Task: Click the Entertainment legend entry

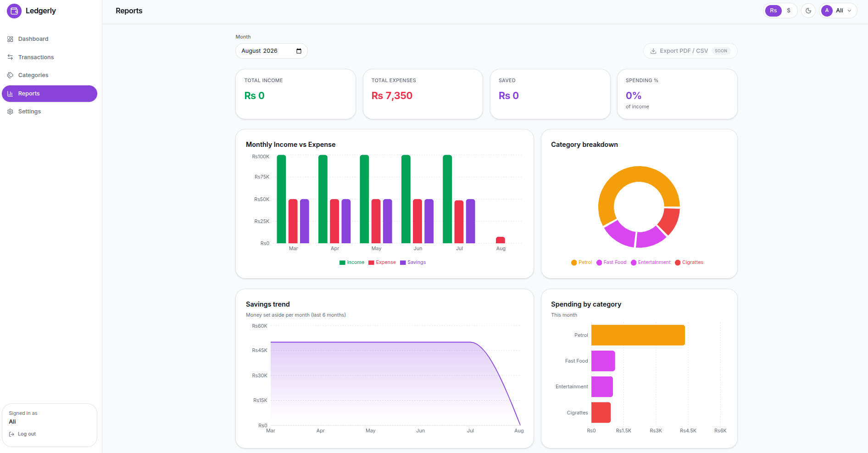Action: (x=651, y=263)
